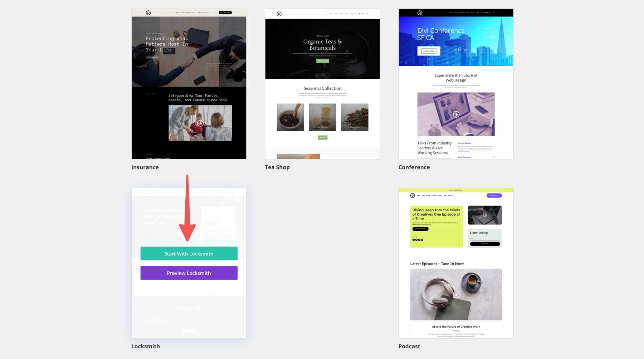Click the play icon on the Podcast video card

[x=485, y=215]
